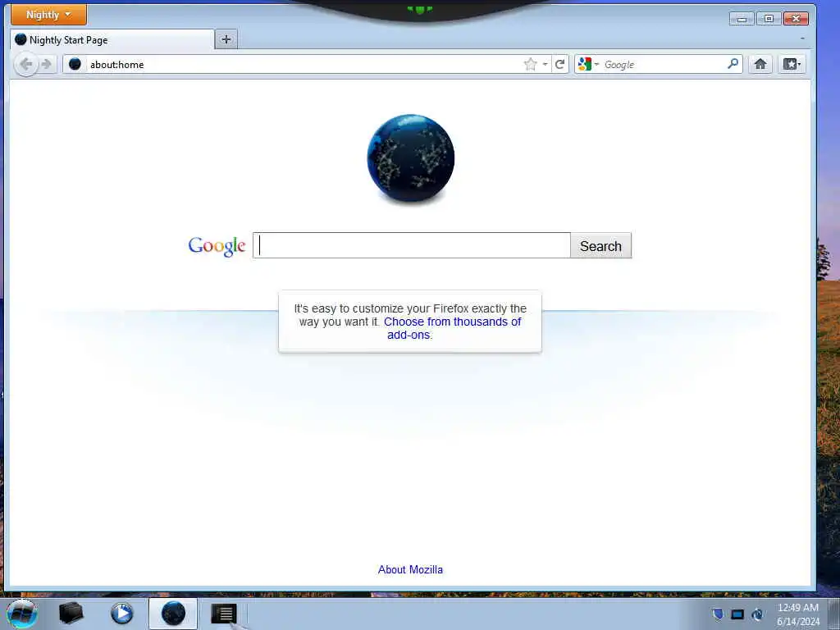
Task: Click the monitor tray icon
Action: tap(737, 614)
